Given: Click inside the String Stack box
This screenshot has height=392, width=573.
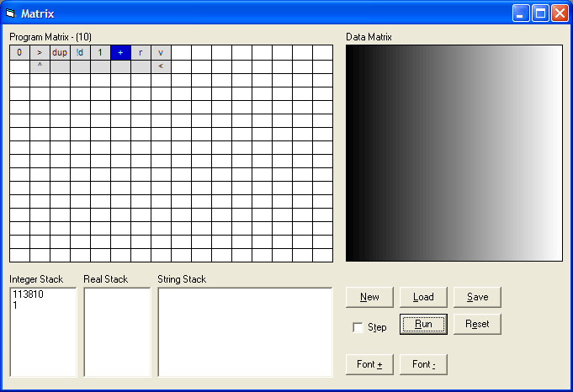Looking at the screenshot, I should click(245, 332).
